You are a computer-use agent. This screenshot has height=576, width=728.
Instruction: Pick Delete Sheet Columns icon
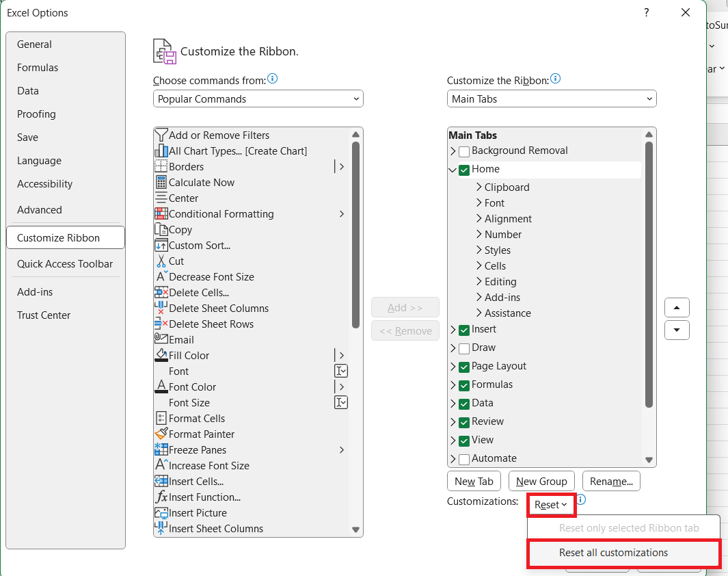click(x=161, y=308)
